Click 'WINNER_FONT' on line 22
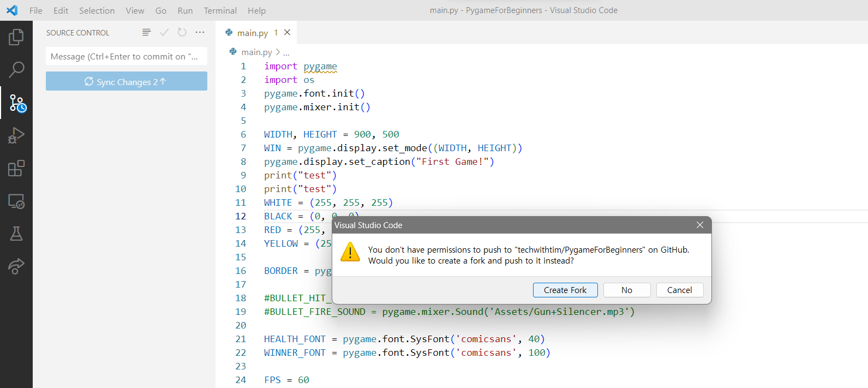The image size is (868, 388). (x=295, y=353)
